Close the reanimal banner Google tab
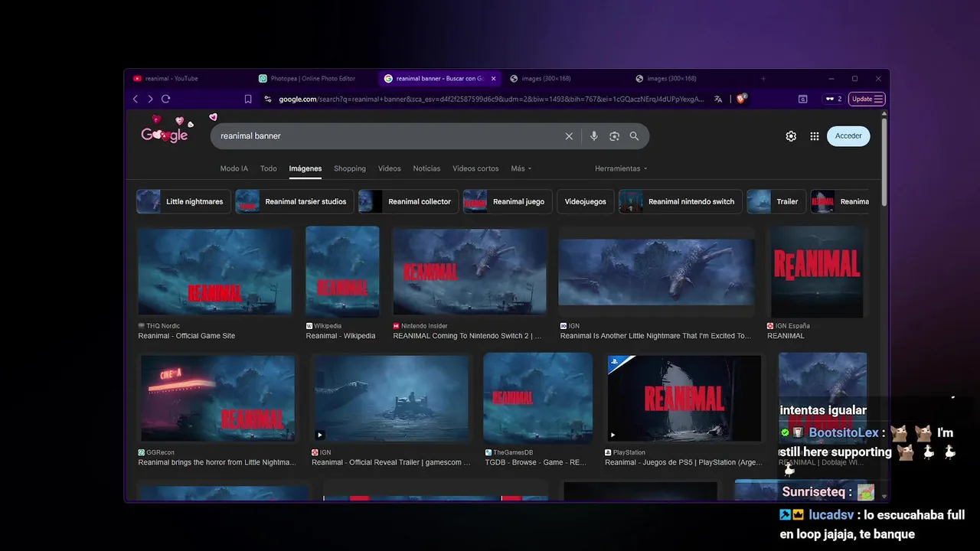Image resolution: width=980 pixels, height=551 pixels. [x=494, y=78]
